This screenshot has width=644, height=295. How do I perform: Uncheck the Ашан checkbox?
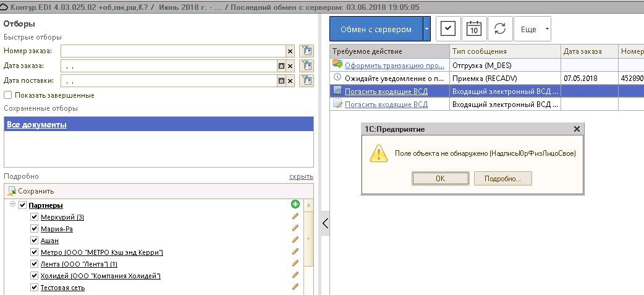click(35, 241)
